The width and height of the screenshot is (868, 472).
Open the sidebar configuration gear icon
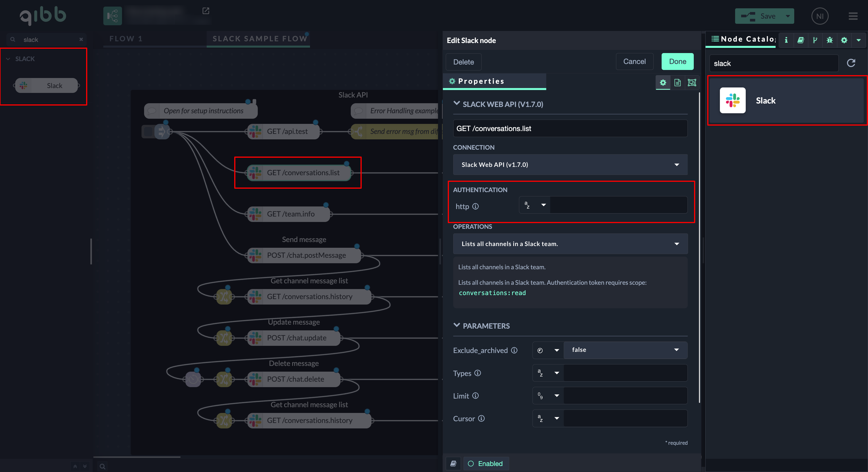844,40
